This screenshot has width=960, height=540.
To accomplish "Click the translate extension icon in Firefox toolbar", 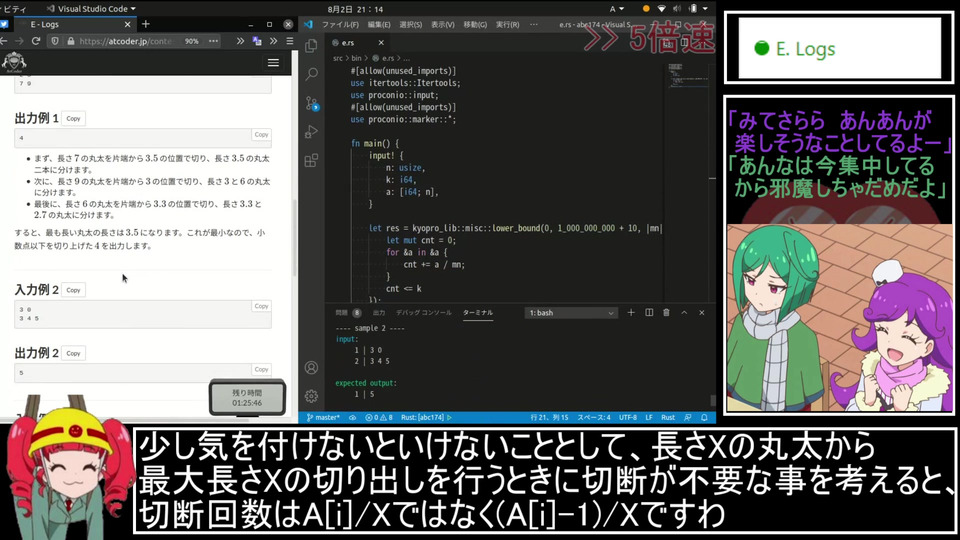I will pos(257,41).
